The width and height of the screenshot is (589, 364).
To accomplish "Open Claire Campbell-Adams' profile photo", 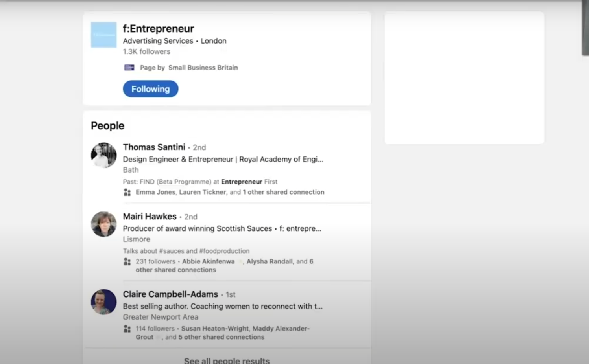I will click(x=103, y=302).
